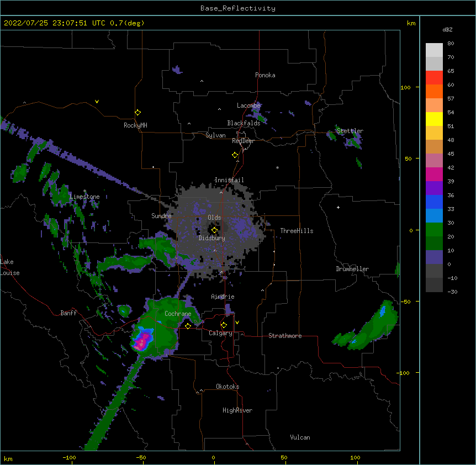Click the yellow diamond marker near Cochrane

(188, 326)
